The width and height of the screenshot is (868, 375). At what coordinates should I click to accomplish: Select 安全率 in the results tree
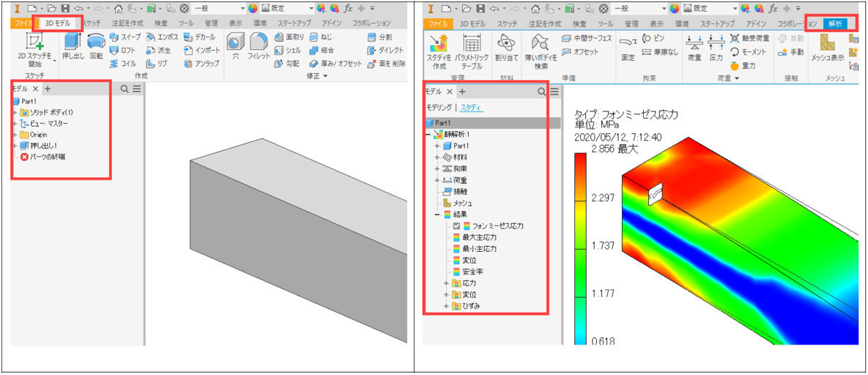(473, 271)
